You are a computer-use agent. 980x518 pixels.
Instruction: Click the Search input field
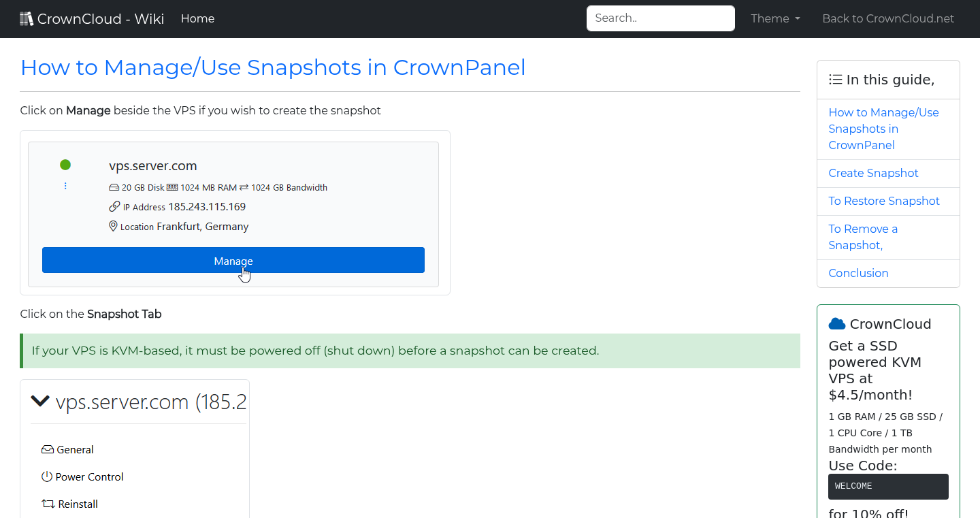coord(660,18)
